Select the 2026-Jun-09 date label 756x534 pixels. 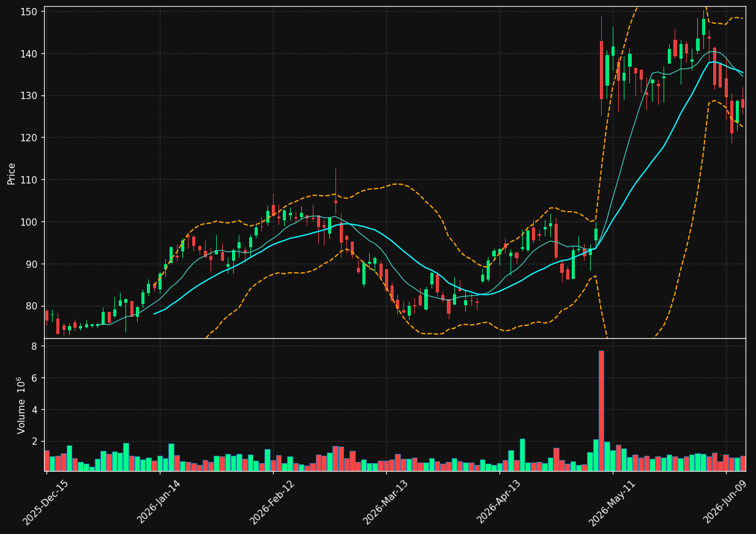click(725, 502)
